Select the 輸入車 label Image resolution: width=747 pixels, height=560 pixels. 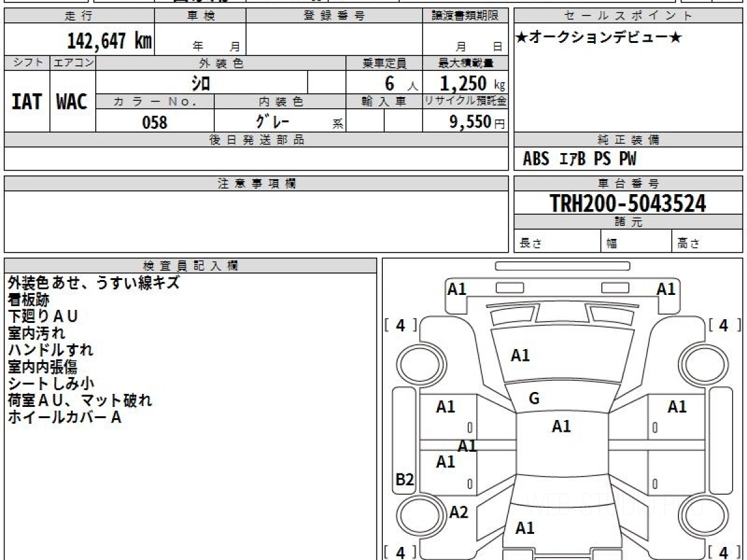[384, 101]
